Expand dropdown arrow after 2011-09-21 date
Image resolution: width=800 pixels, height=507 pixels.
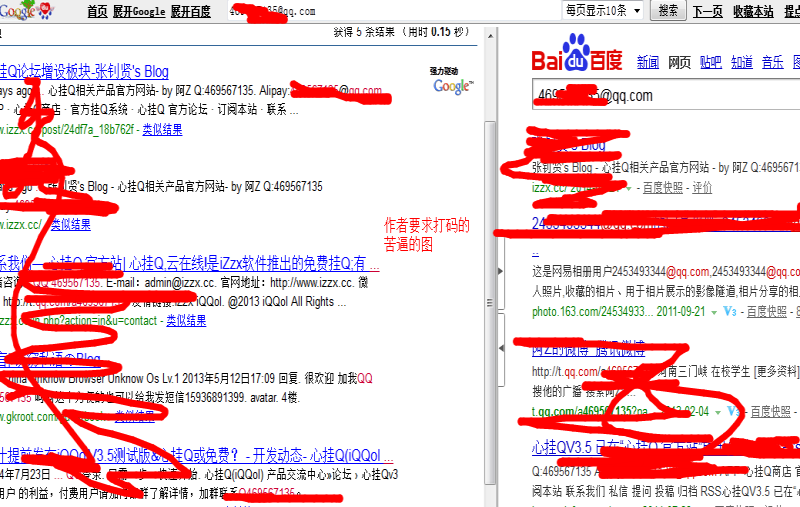pyautogui.click(x=714, y=312)
